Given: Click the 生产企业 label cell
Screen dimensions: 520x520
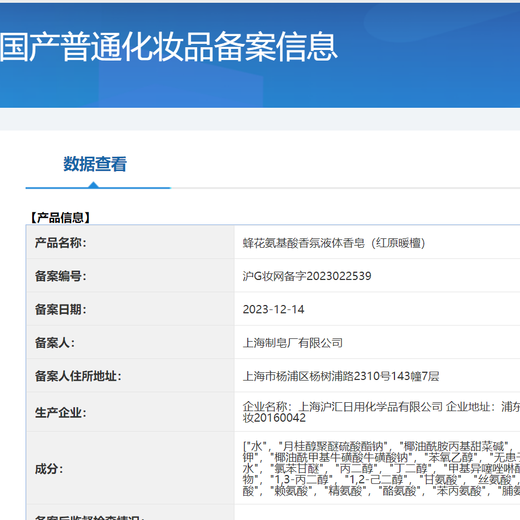Looking at the screenshot, I should (x=131, y=412).
